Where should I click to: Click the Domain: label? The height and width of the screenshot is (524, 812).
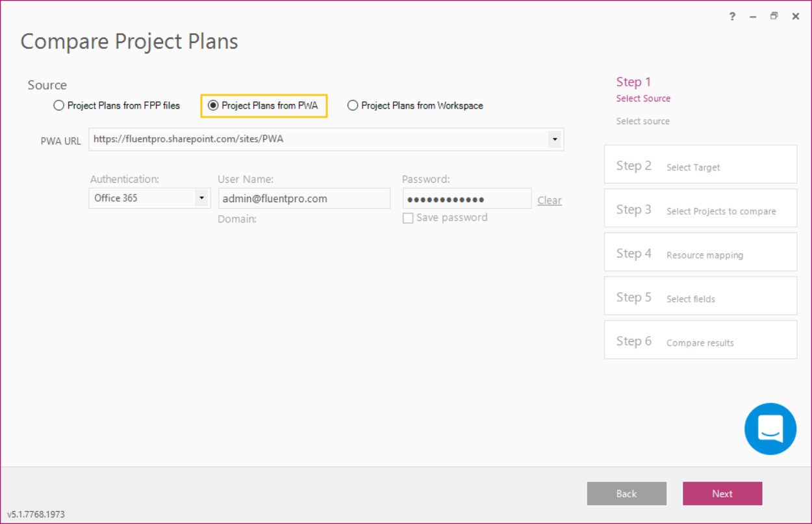pyautogui.click(x=237, y=219)
